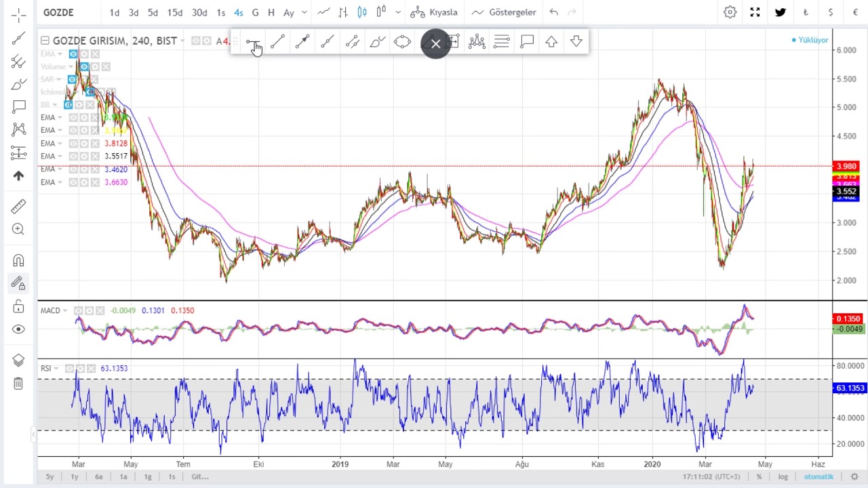Image resolution: width=868 pixels, height=488 pixels.
Task: Toggle lock all drawing tools
Action: point(18,306)
